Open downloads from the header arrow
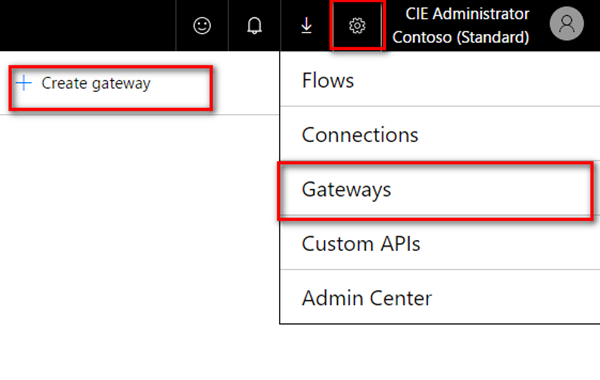 (307, 26)
